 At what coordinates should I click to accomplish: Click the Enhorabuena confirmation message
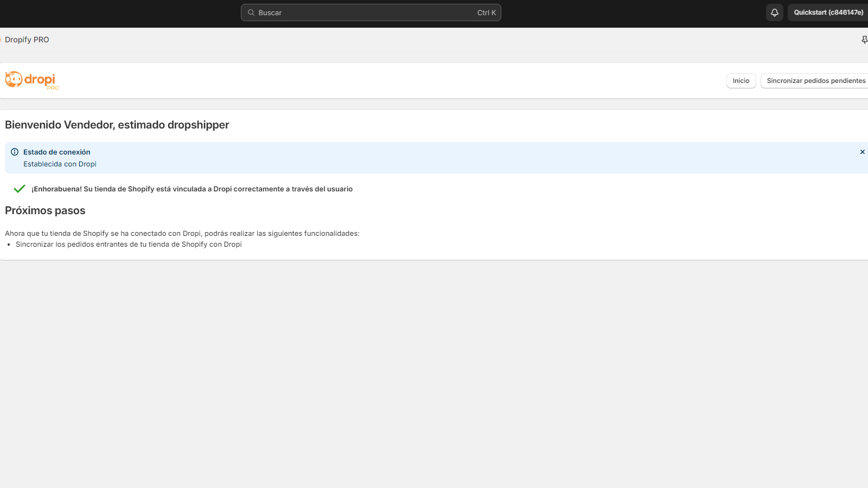[192, 189]
